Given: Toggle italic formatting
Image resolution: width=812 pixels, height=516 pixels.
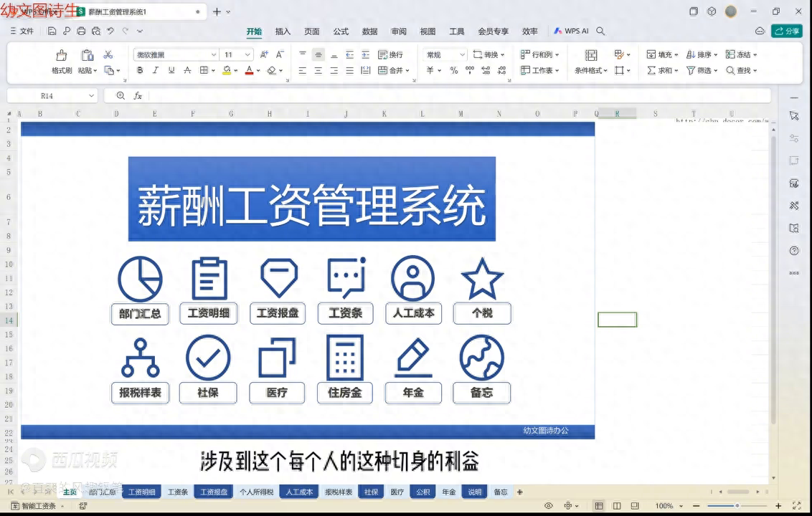Looking at the screenshot, I should [156, 70].
